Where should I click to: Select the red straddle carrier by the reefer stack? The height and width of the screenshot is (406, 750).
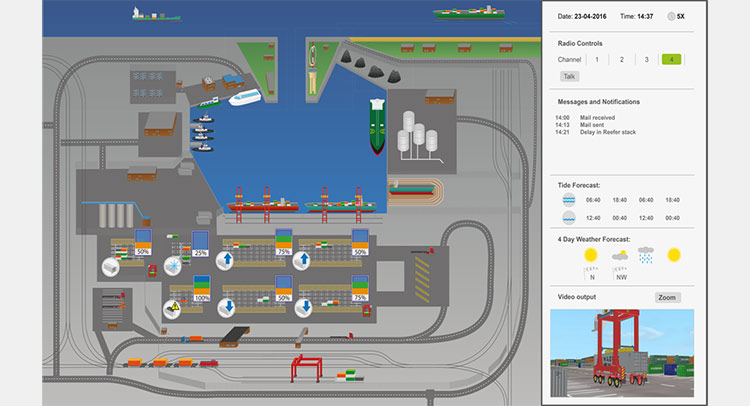pyautogui.click(x=152, y=271)
